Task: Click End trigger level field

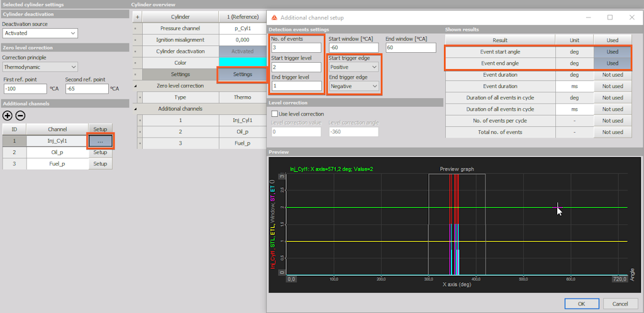Action: click(x=296, y=86)
